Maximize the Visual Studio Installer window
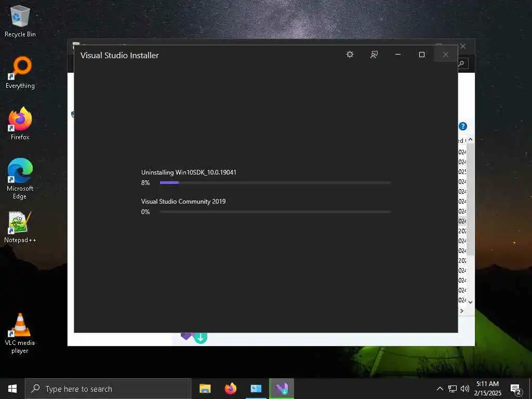The image size is (532, 399). coord(422,55)
